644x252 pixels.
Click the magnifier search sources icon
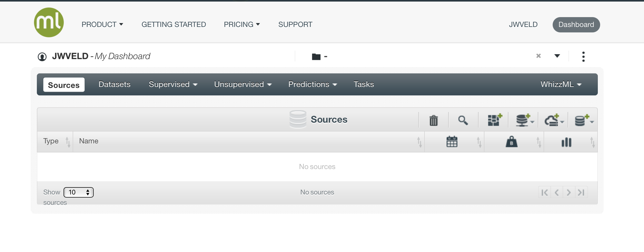(463, 120)
